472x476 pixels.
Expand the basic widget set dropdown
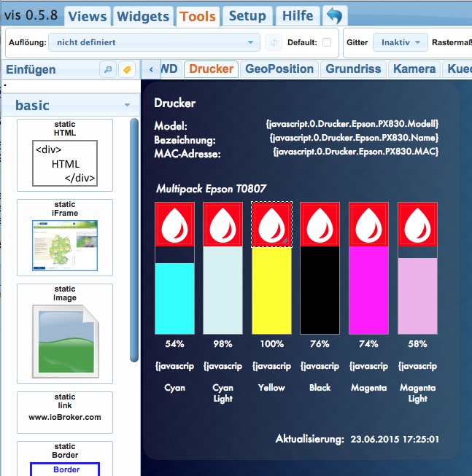click(x=71, y=105)
